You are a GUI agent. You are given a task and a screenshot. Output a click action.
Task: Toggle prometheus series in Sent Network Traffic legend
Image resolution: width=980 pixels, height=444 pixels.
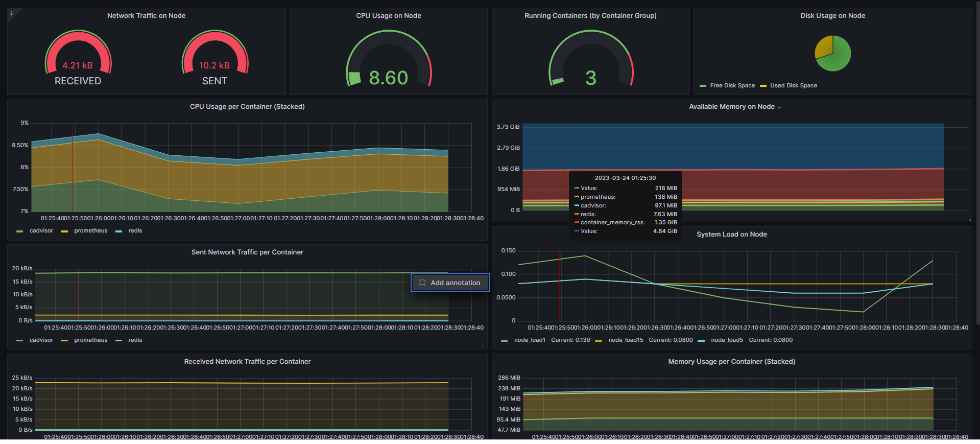91,340
